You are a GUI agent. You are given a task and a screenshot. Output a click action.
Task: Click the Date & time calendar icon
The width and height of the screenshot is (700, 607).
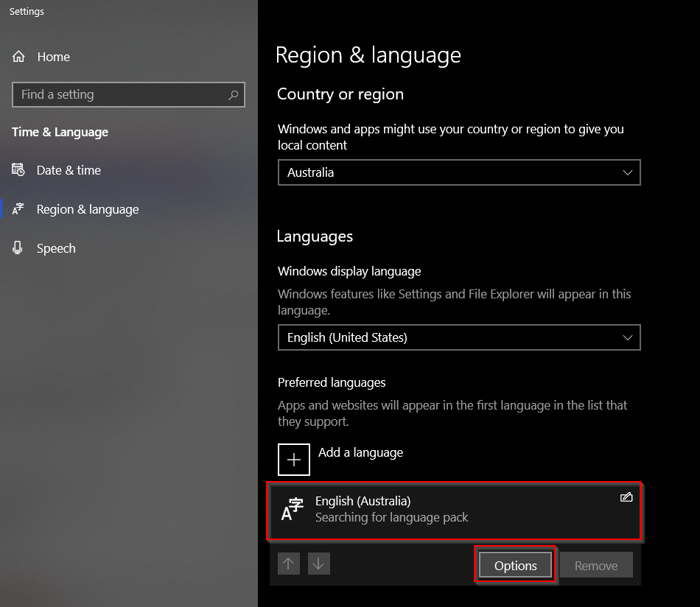click(x=18, y=170)
